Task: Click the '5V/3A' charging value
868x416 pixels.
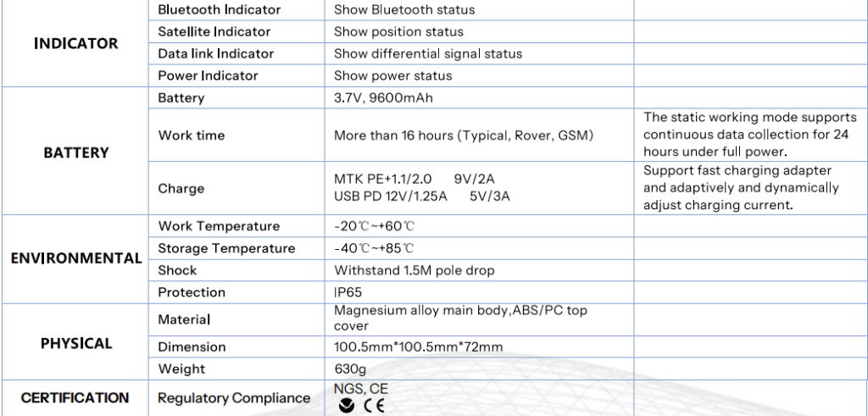Action: coord(490,197)
